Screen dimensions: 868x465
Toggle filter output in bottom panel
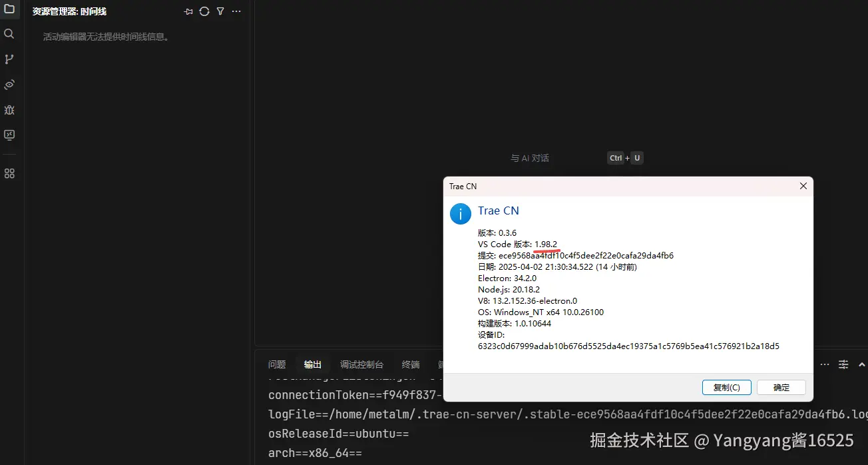click(843, 364)
